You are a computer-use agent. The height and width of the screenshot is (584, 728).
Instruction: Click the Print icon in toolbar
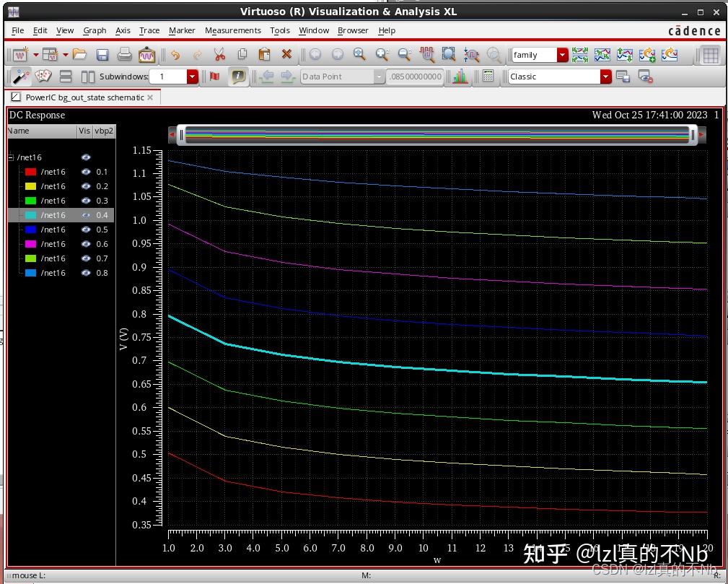pos(125,55)
